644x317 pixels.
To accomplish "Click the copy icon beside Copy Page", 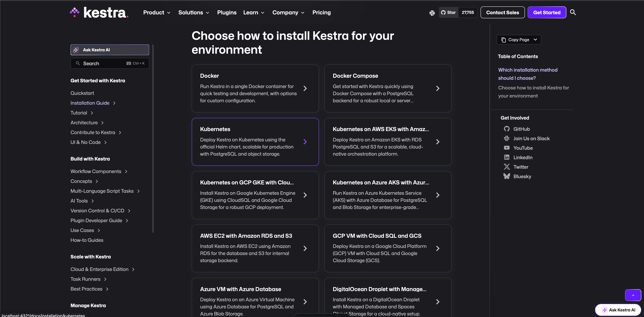I will click(x=504, y=40).
